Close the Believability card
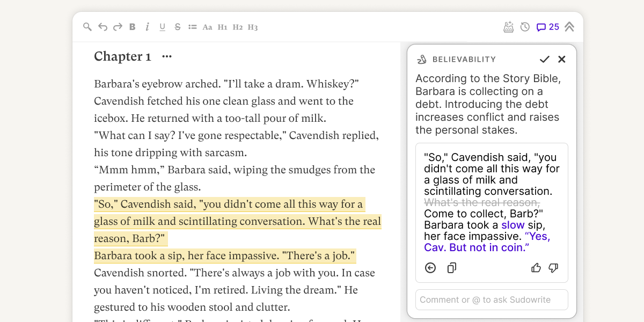 [562, 59]
